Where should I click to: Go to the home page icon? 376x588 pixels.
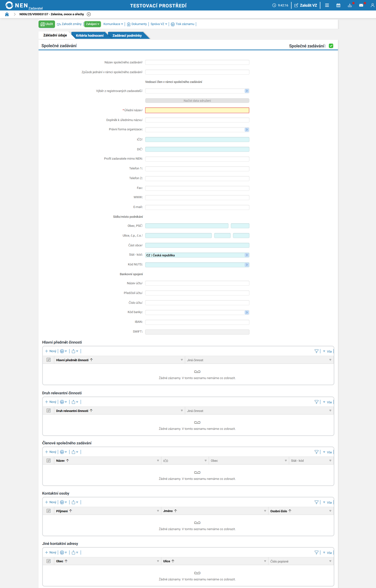coord(7,14)
